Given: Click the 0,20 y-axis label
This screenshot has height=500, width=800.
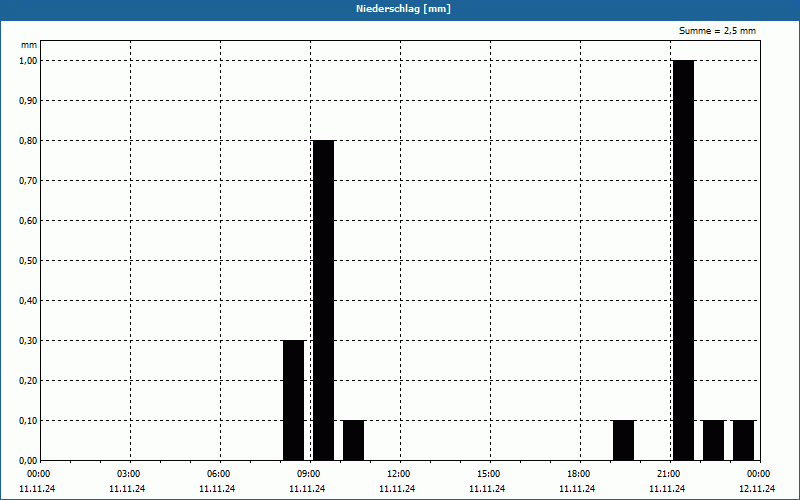Looking at the screenshot, I should 28,381.
